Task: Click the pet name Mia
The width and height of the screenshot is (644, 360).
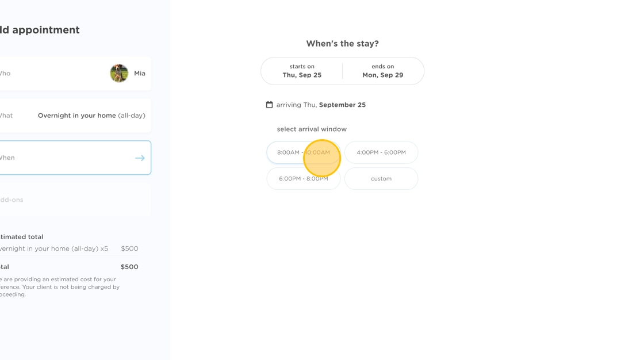Action: click(x=140, y=74)
